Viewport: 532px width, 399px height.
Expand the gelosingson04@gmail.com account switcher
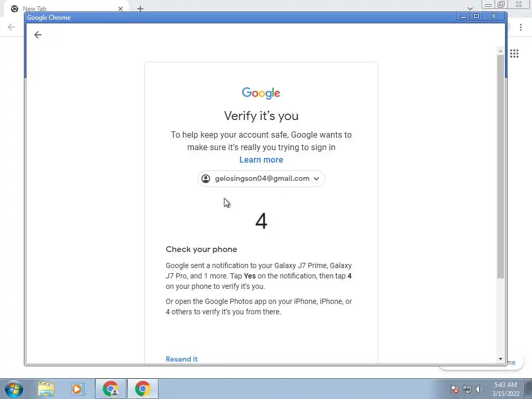point(261,179)
